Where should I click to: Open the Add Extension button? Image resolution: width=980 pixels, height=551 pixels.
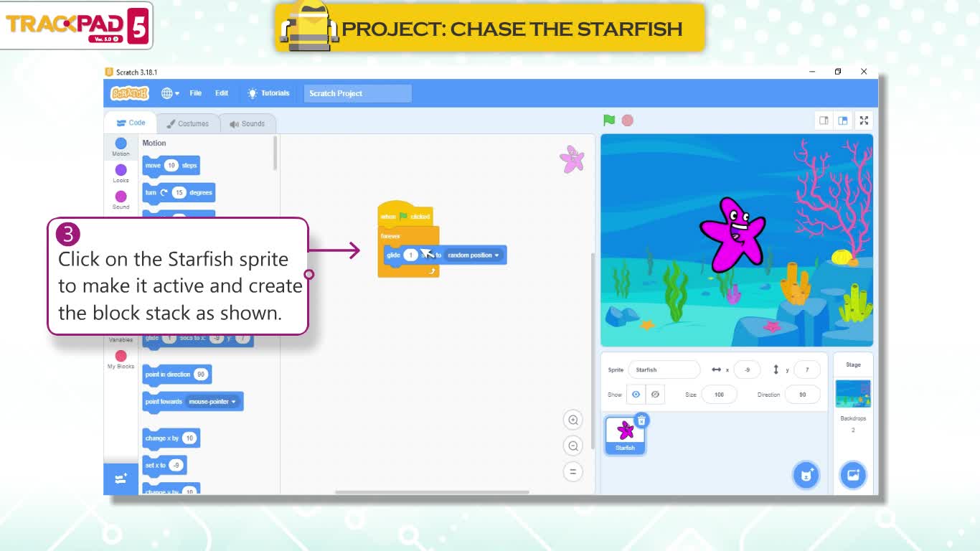coord(121,479)
